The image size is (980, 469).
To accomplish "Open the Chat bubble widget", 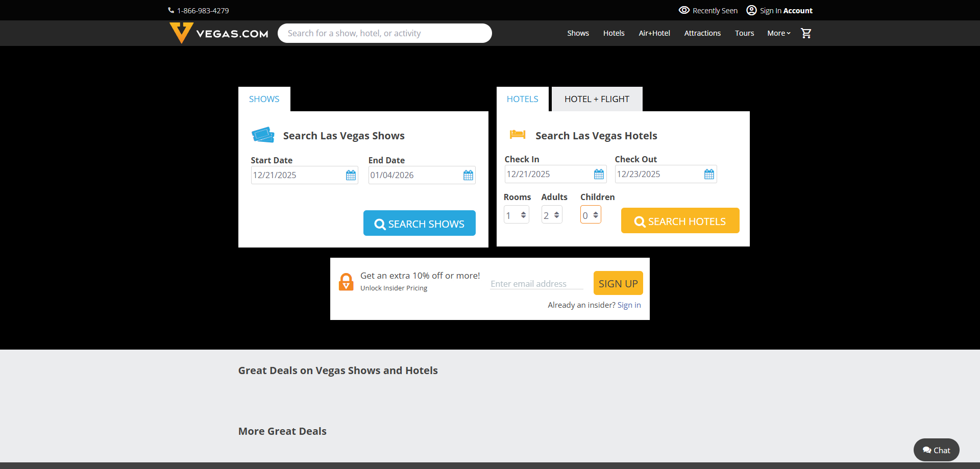I will point(936,450).
